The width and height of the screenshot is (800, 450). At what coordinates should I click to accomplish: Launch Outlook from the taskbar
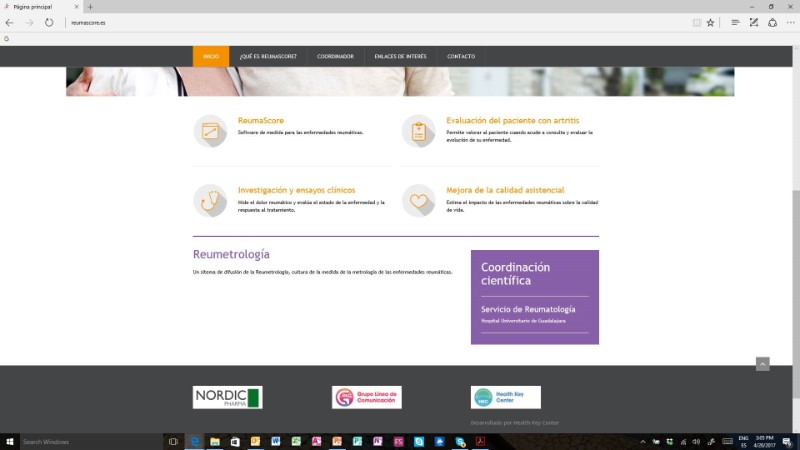pos(255,442)
